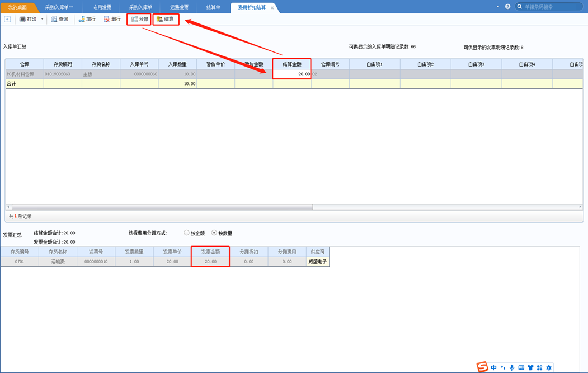Click the 结算金额 column header

292,64
